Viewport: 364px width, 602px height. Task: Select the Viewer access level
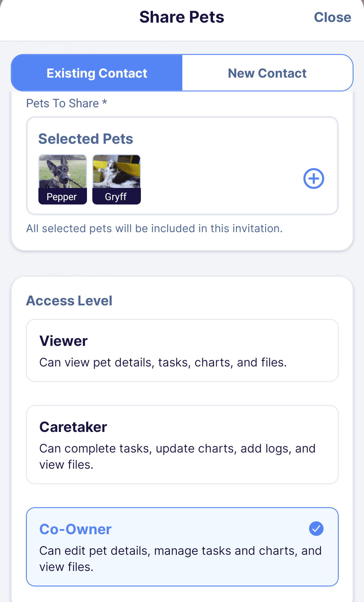(x=182, y=350)
